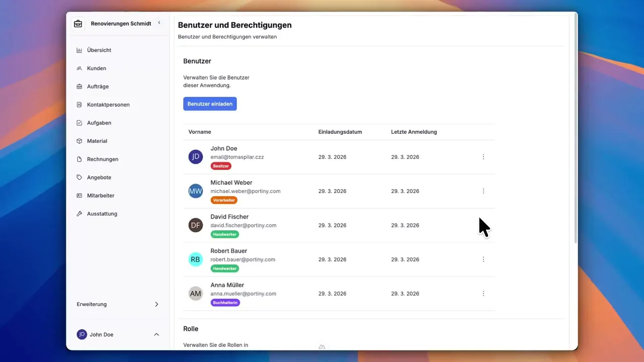Open Aufträge via its sidebar icon

point(78,86)
